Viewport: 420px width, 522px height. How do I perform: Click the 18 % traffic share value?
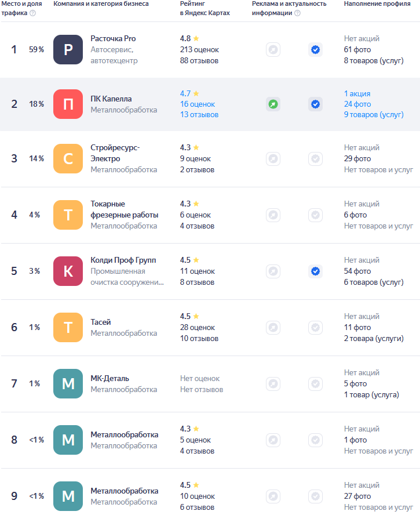[36, 104]
